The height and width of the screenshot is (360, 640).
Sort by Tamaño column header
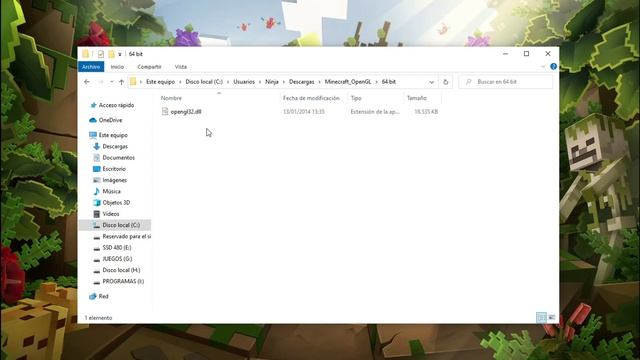417,98
